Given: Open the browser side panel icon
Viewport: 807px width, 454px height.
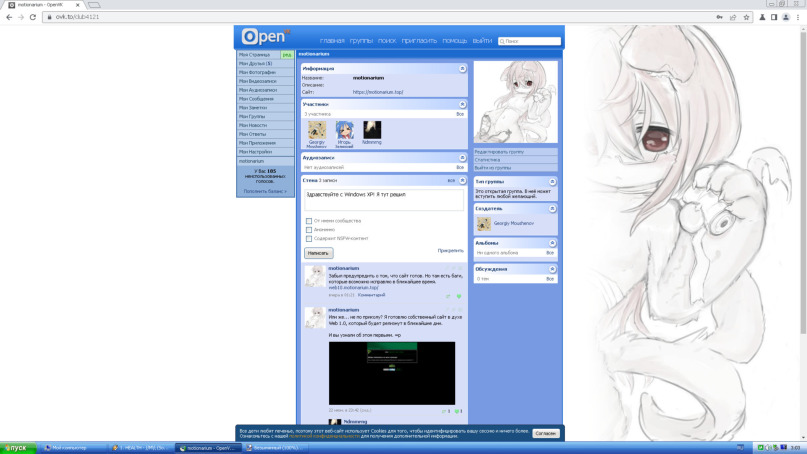Looking at the screenshot, I should (774, 17).
